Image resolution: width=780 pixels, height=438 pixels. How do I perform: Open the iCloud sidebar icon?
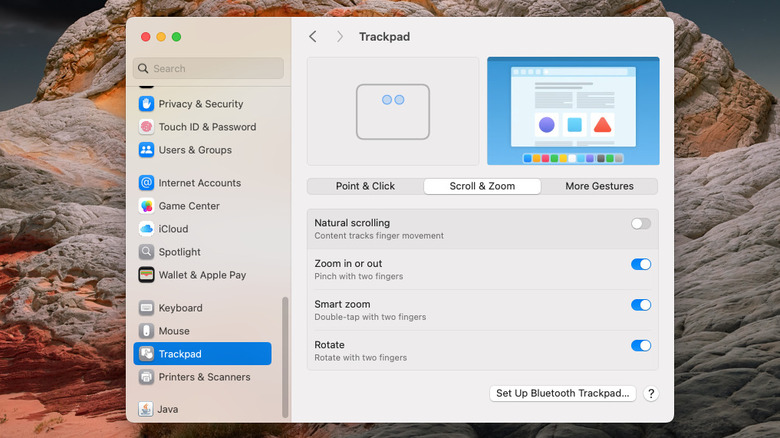[x=147, y=229]
